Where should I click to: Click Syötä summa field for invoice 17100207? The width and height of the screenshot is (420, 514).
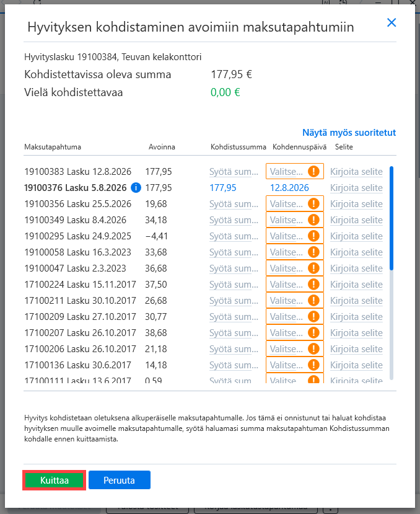click(x=234, y=333)
